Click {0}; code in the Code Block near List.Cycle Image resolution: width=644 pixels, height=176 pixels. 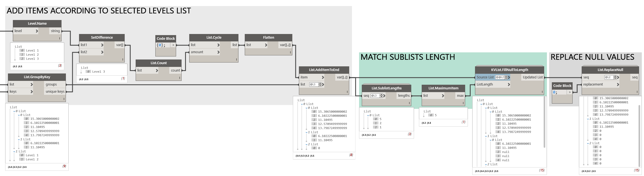161,45
